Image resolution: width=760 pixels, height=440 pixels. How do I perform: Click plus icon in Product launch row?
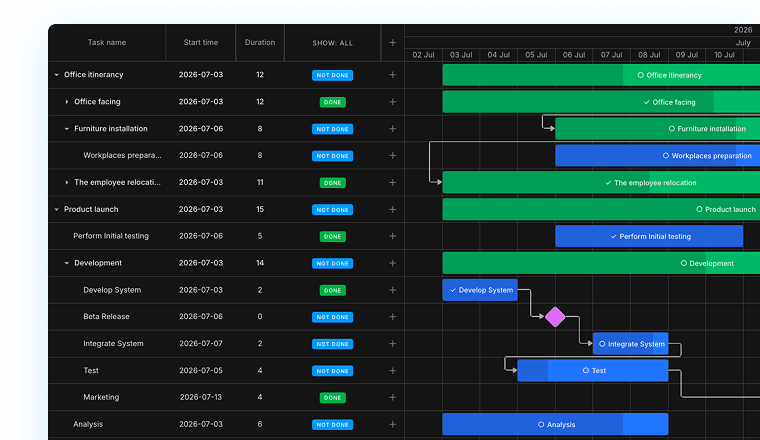(x=393, y=209)
